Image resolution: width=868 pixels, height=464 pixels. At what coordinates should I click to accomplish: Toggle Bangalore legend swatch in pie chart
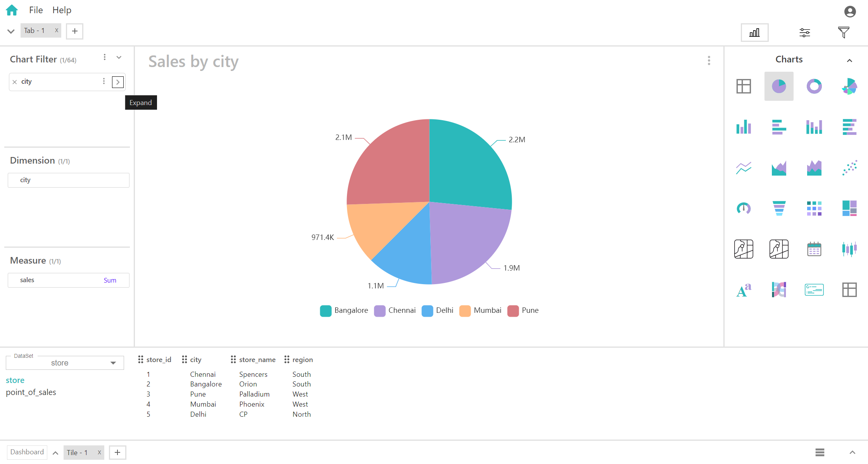click(326, 311)
